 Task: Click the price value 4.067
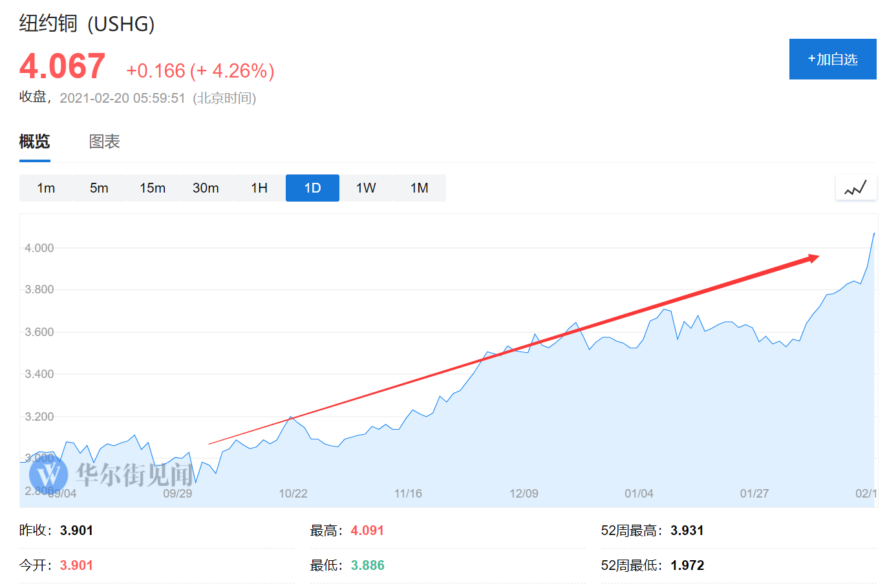click(61, 65)
